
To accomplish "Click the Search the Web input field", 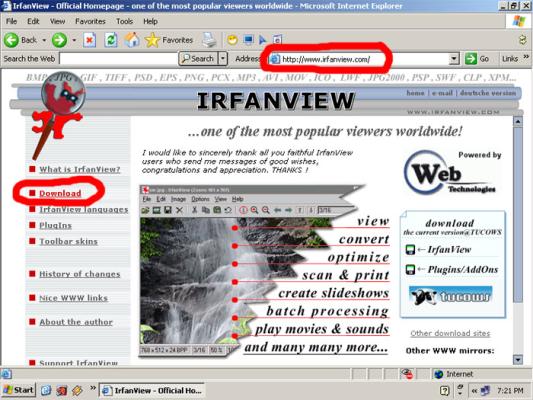I will point(118,59).
